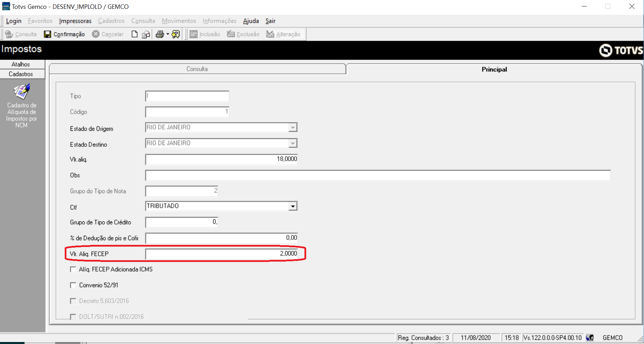Click the help question mark icon
The height and width of the screenshot is (344, 644).
[176, 34]
